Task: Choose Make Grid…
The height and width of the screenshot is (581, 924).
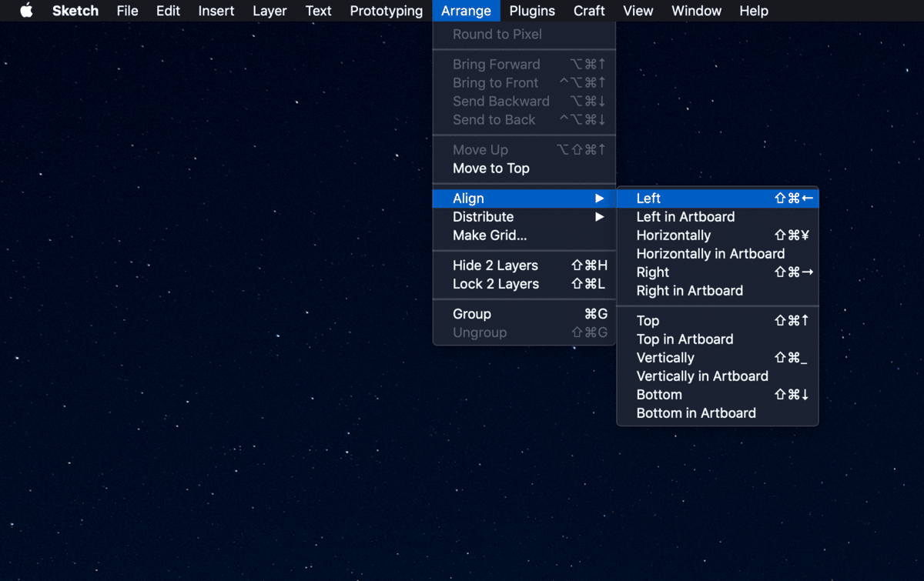Action: [524, 235]
